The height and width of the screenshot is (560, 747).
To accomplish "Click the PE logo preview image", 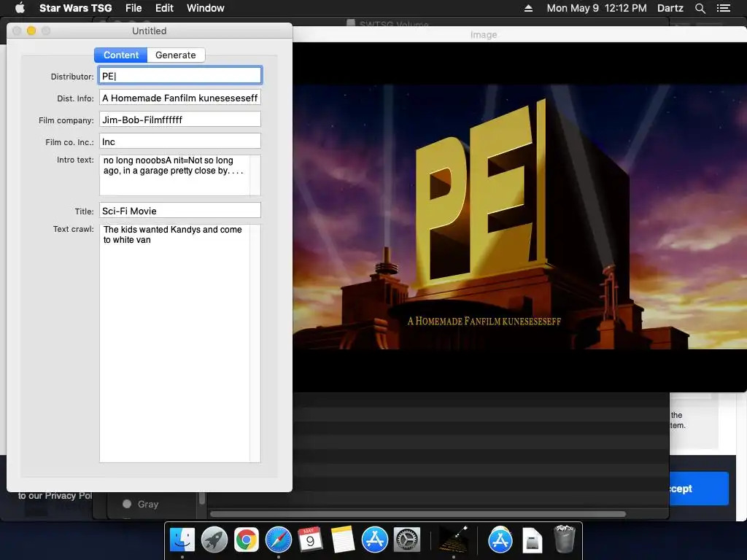I will (x=519, y=217).
